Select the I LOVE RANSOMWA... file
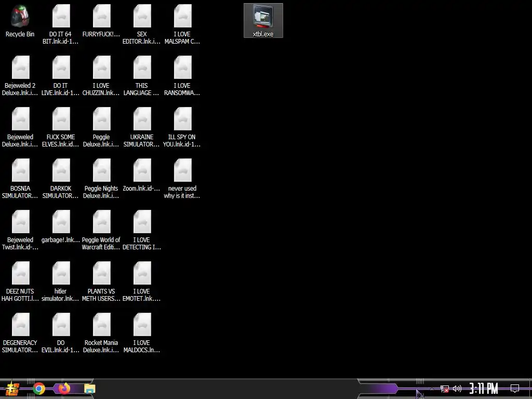The width and height of the screenshot is (532, 399). [x=182, y=76]
